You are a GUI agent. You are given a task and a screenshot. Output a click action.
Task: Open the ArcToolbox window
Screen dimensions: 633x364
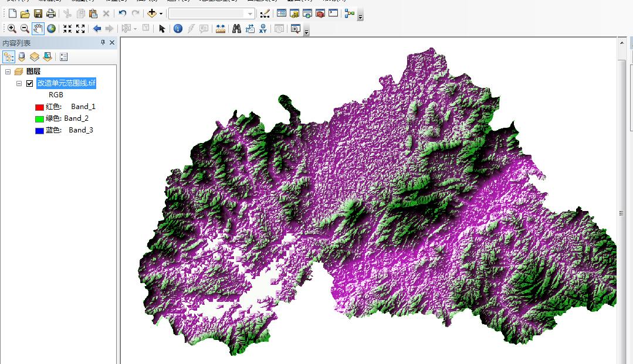320,13
